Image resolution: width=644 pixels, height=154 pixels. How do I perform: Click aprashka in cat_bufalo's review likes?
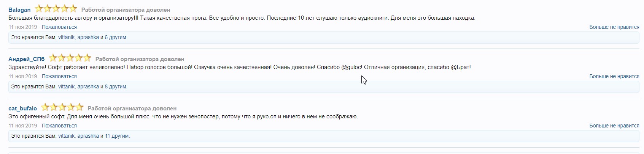(88, 136)
